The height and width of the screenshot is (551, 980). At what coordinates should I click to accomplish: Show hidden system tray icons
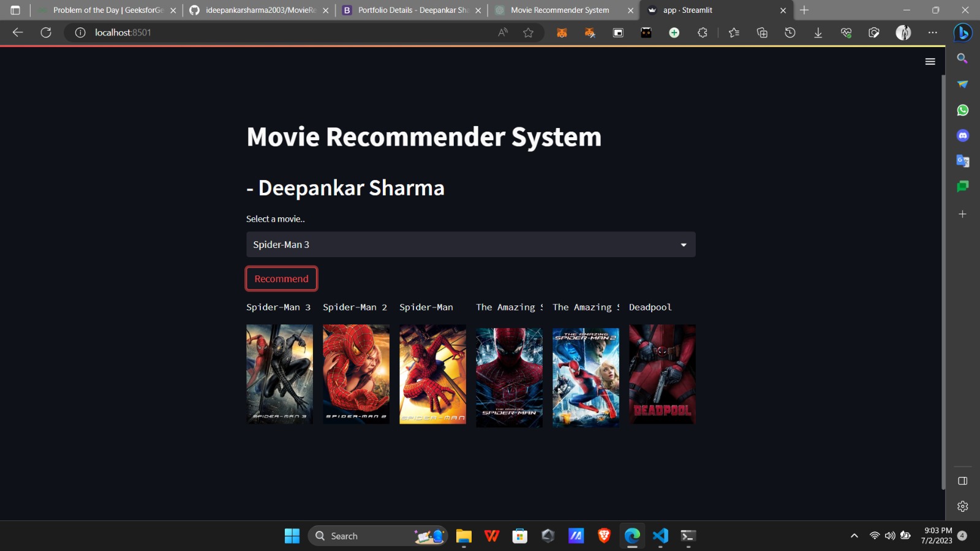854,536
